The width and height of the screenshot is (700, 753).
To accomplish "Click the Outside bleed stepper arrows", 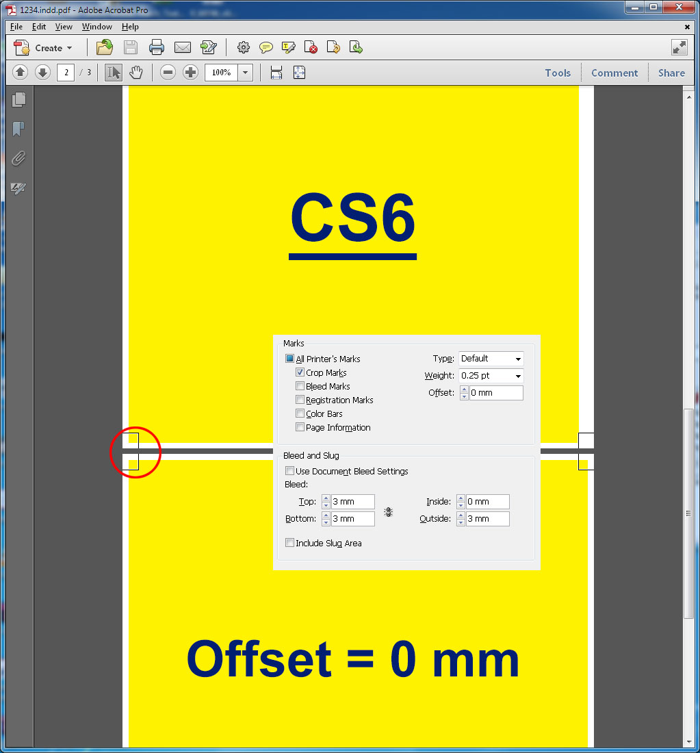I will [x=461, y=519].
